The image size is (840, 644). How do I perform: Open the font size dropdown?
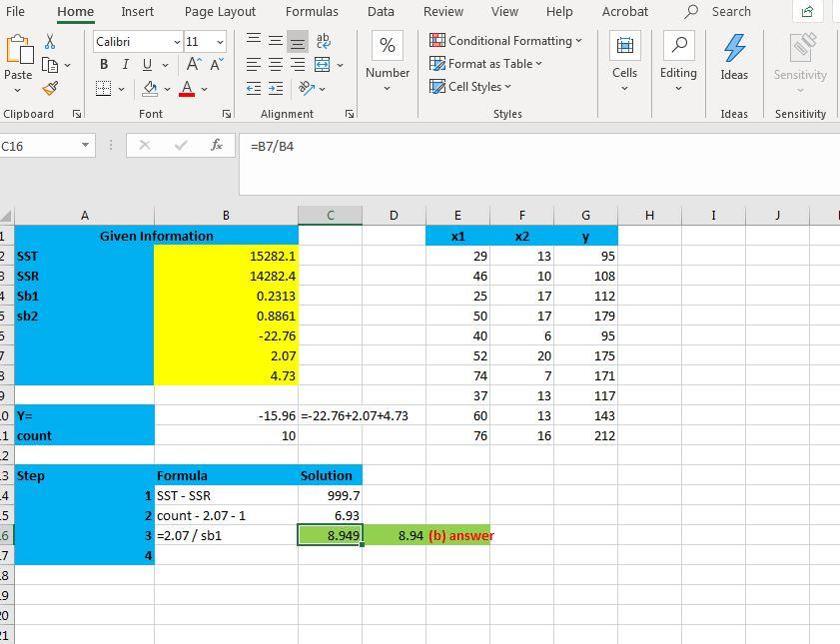[219, 41]
